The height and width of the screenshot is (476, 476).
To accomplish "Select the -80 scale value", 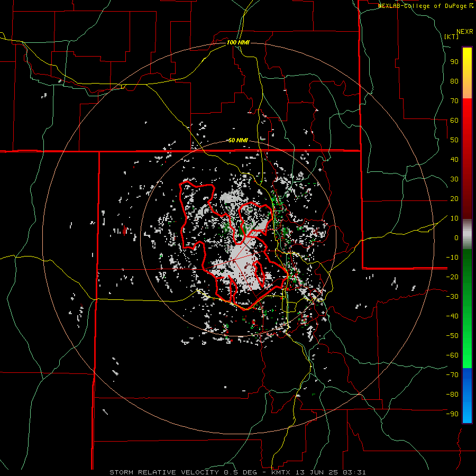I will pos(452,395).
